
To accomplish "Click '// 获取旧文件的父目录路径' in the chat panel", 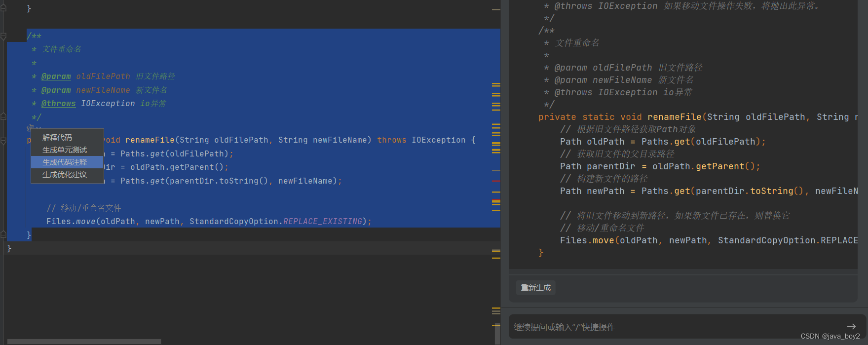I will coord(617,154).
